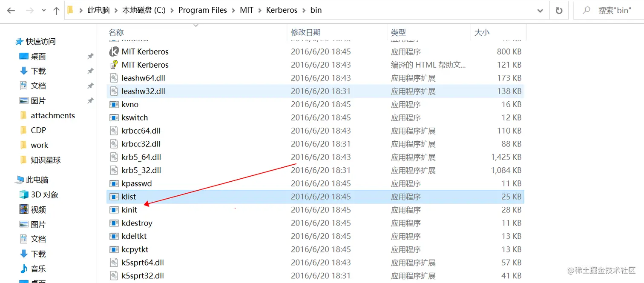Select the k5sprt32.dll file icon
This screenshot has width=644, height=283.
pyautogui.click(x=114, y=276)
